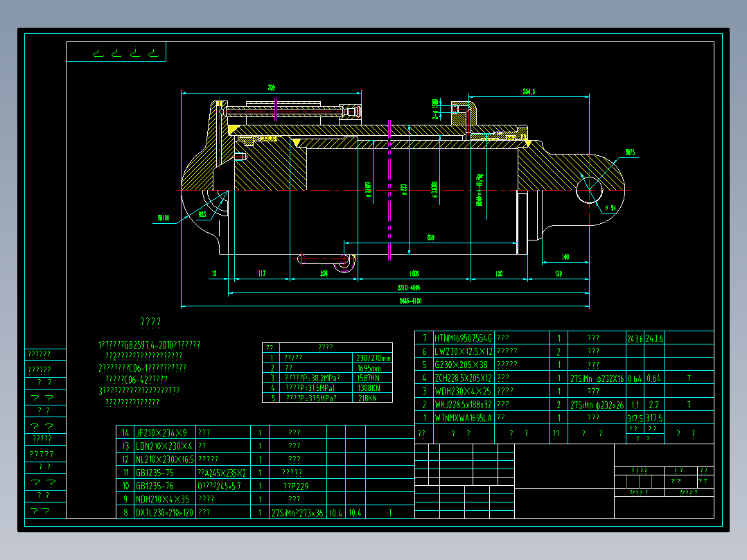Click the rod-end pin hole circle
This screenshot has height=560, width=747.
pyautogui.click(x=589, y=190)
